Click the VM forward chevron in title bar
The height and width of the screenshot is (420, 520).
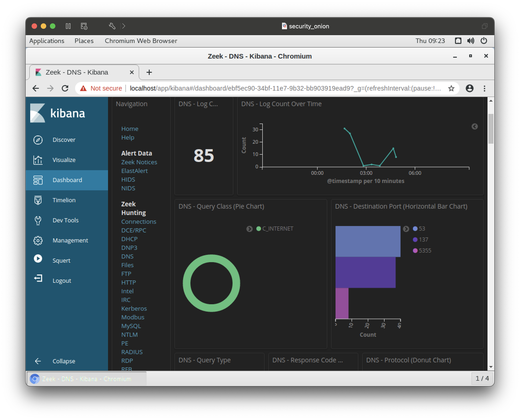(124, 26)
